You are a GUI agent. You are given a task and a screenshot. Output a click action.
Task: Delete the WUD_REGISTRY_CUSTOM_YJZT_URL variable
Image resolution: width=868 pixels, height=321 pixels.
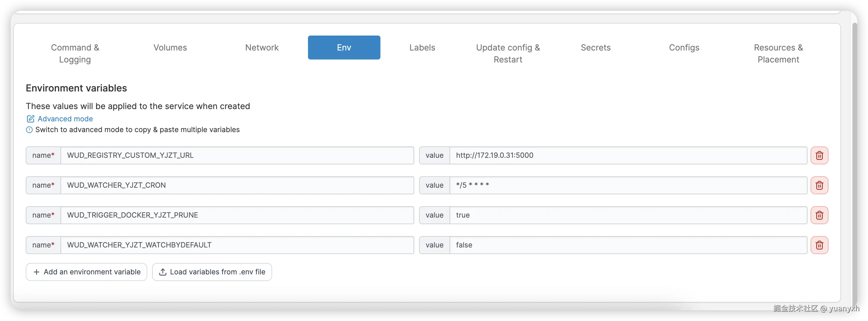pos(820,155)
